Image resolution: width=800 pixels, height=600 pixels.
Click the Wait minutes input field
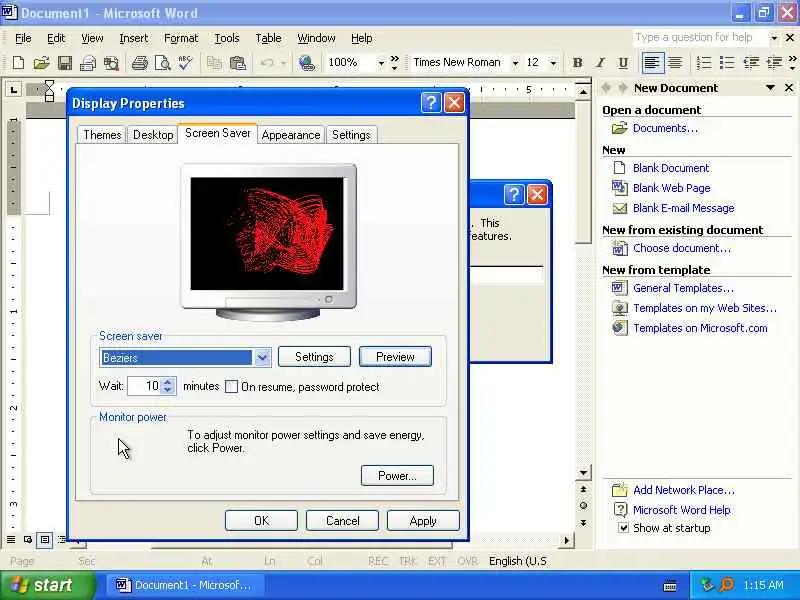pos(145,386)
